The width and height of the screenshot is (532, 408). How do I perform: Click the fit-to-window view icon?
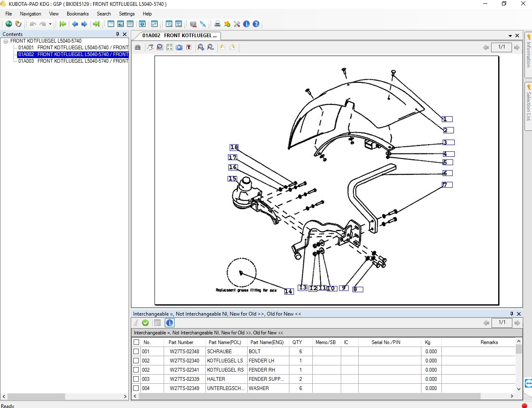pyautogui.click(x=170, y=47)
